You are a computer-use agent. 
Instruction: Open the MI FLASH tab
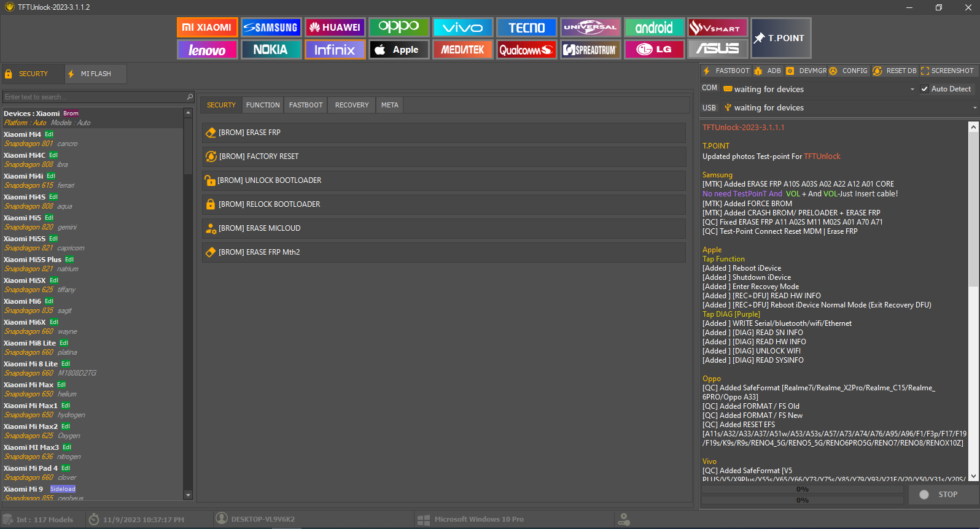pos(96,74)
